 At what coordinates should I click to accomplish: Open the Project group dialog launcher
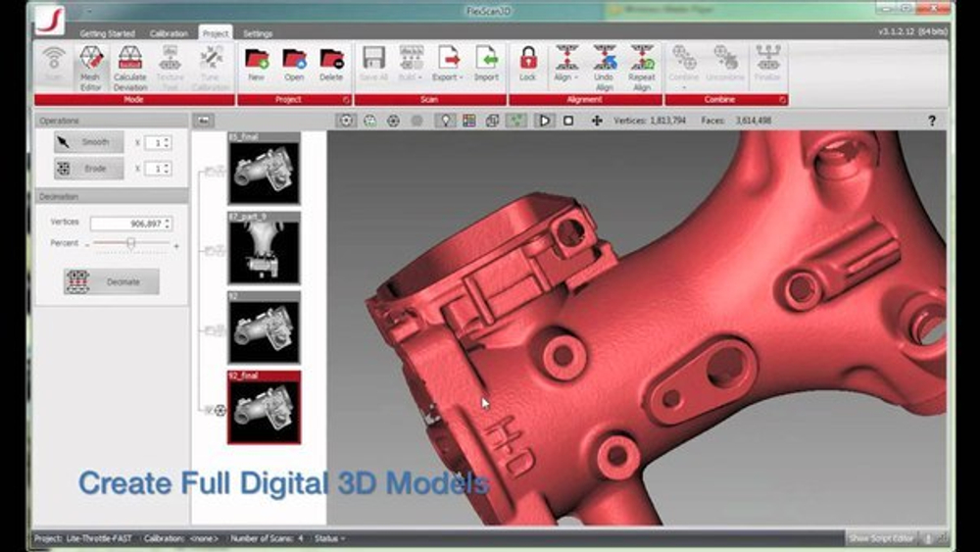[346, 100]
